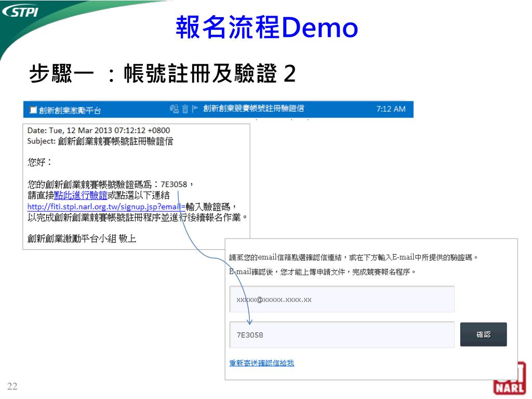The image size is (532, 399).
Task: Click the reply-all icon in email row
Action: click(174, 109)
